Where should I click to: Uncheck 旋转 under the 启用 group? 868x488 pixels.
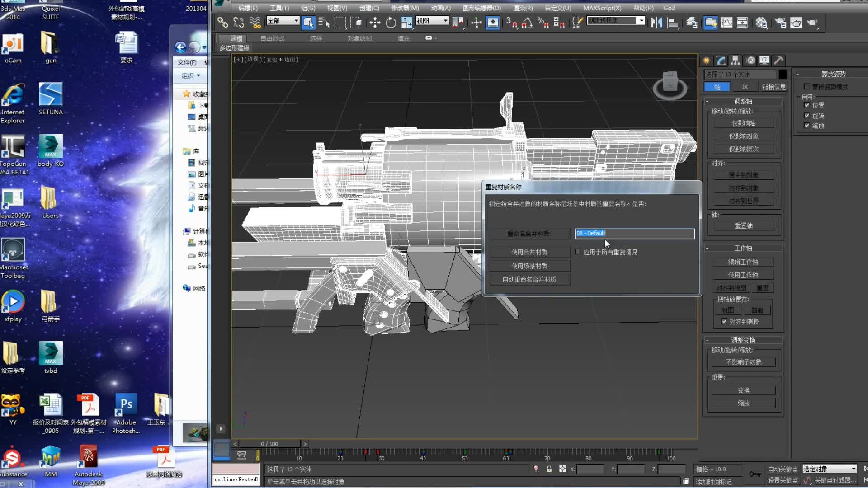[x=807, y=116]
